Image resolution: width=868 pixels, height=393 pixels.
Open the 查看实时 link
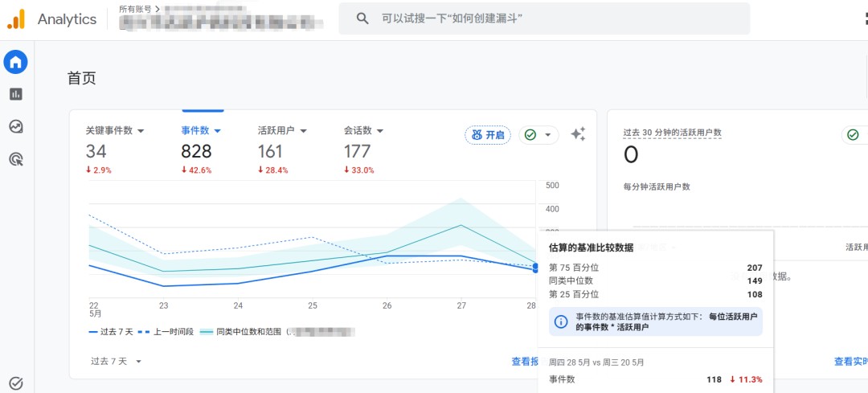click(851, 362)
